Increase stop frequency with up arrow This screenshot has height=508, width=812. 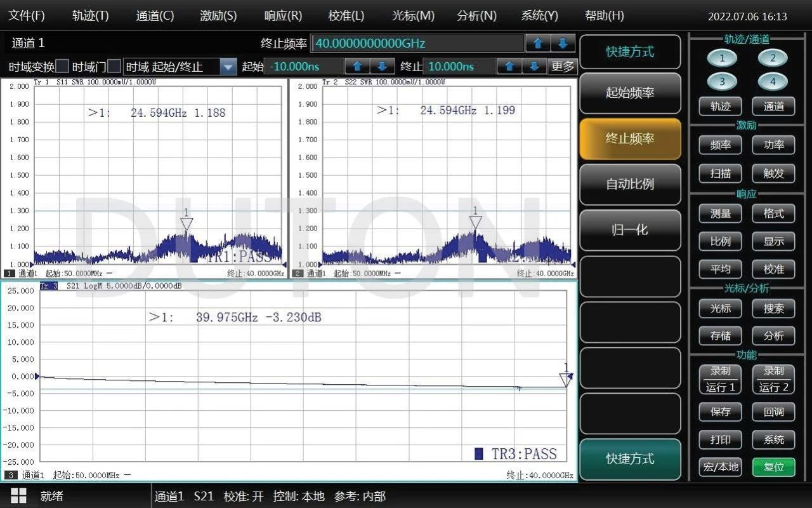[538, 43]
